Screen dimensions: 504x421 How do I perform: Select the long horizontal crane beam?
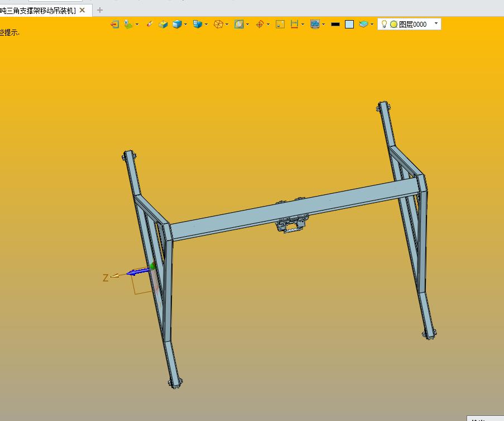click(294, 209)
